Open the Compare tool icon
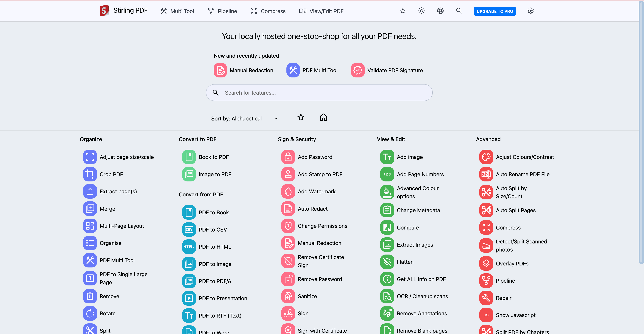Viewport: 644px width, 334px height. [x=387, y=228]
